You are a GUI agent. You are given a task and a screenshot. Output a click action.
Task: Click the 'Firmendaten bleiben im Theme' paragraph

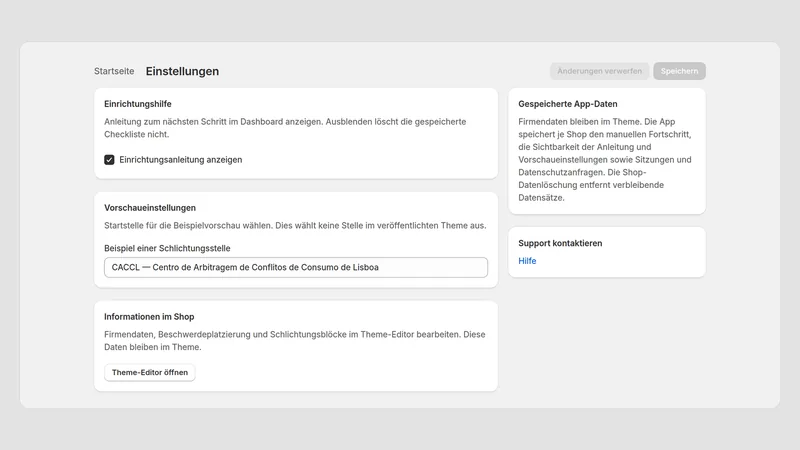pos(606,160)
